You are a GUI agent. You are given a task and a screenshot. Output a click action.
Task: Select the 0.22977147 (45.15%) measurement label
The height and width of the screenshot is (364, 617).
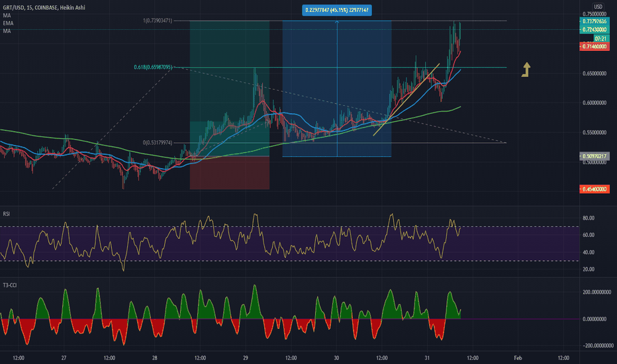337,10
